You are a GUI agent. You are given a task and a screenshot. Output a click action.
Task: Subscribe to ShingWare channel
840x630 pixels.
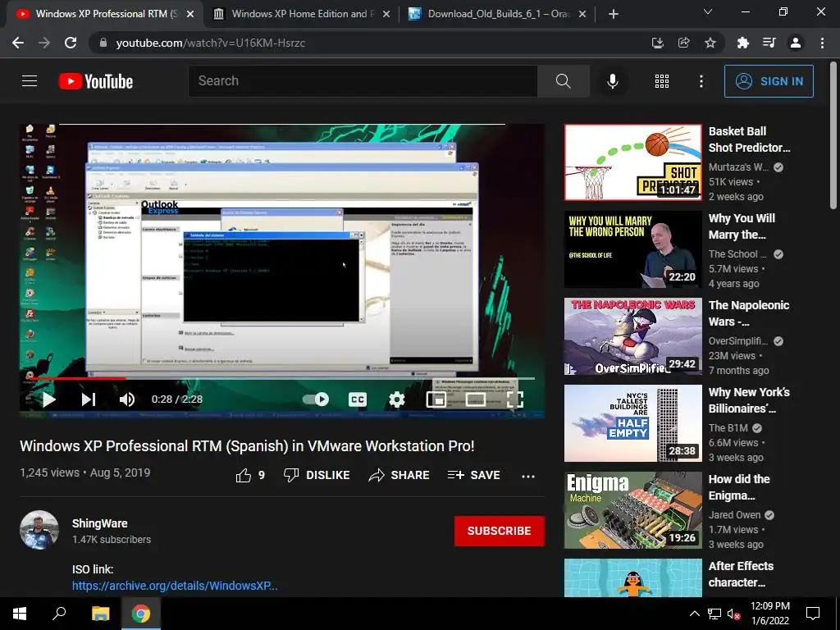point(500,531)
